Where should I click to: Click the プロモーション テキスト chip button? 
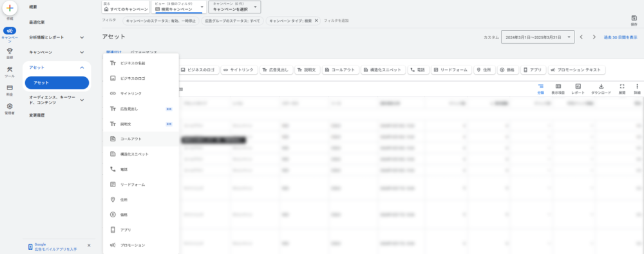[576, 69]
